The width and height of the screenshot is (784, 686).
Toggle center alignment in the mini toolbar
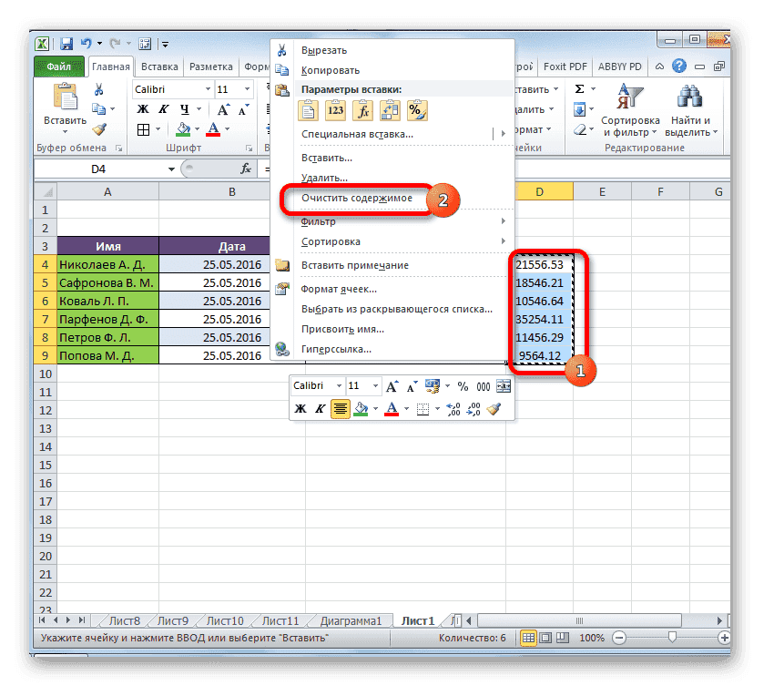[x=340, y=409]
